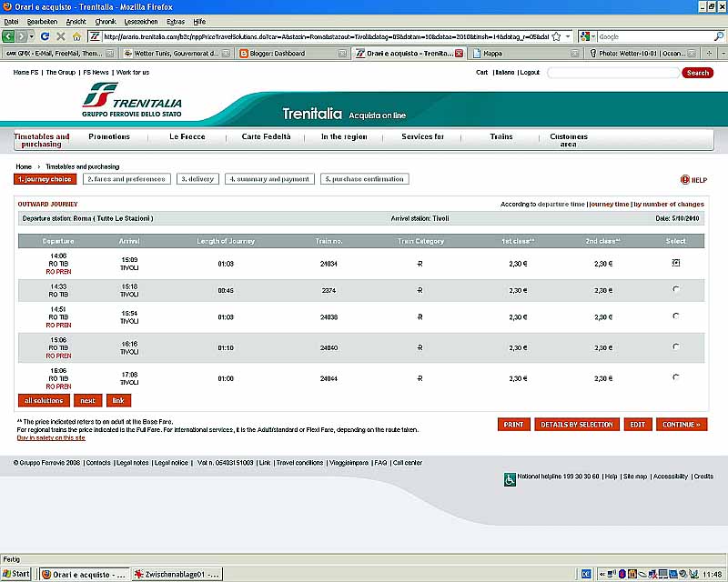The height and width of the screenshot is (582, 728).
Task: Open the Lesezeichen menu
Action: [141, 21]
